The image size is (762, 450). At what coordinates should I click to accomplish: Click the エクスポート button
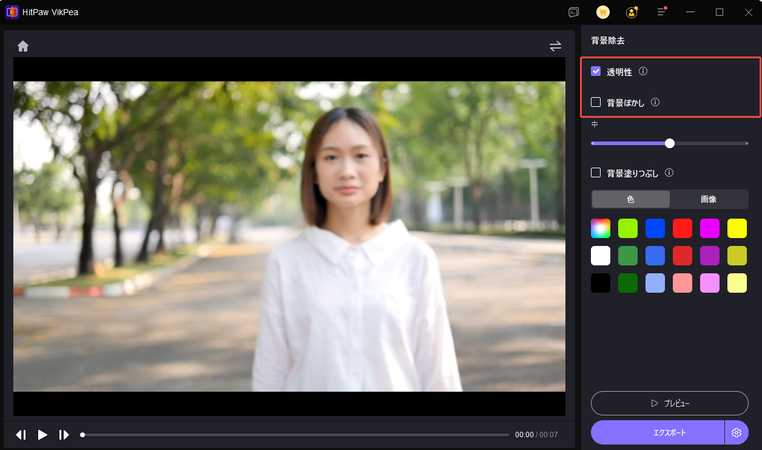coord(657,432)
